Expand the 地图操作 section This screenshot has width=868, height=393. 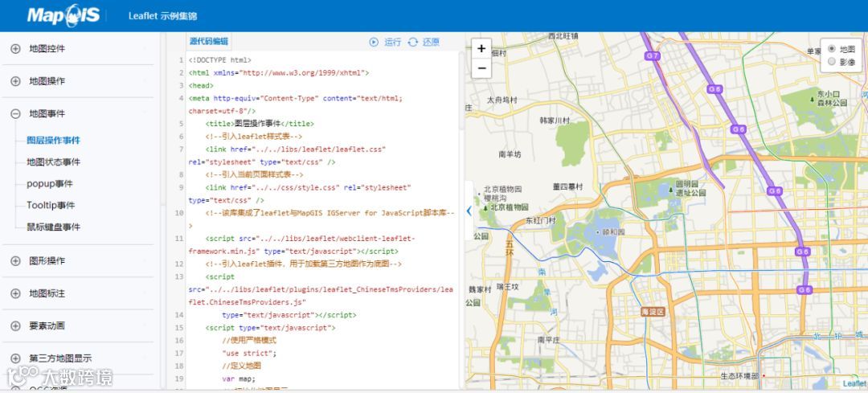[15, 81]
